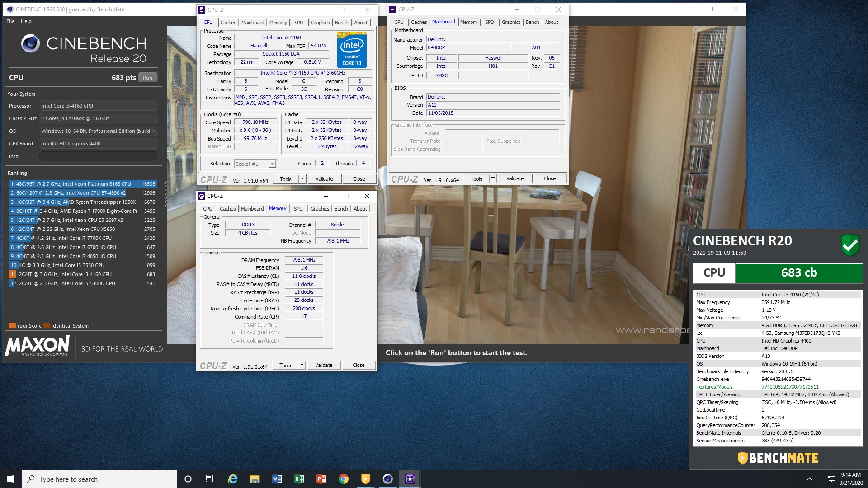868x488 pixels.
Task: Open Google Chrome from taskbar
Action: (x=343, y=479)
